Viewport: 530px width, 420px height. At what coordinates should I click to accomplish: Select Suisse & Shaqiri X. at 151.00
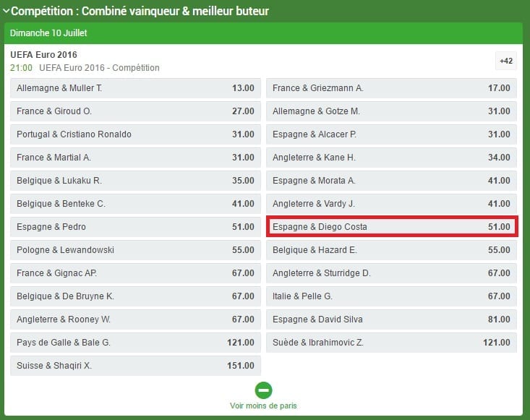pyautogui.click(x=135, y=366)
